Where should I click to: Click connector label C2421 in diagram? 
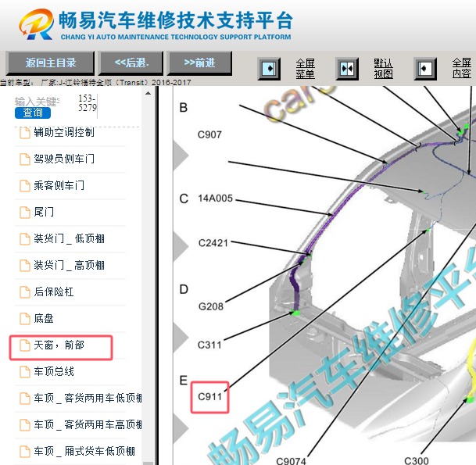(x=213, y=243)
